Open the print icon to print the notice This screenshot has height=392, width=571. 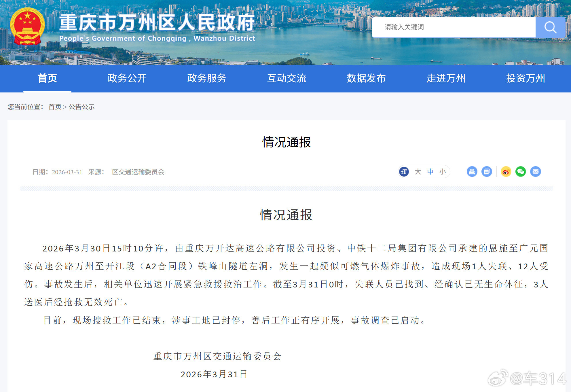pyautogui.click(x=472, y=172)
